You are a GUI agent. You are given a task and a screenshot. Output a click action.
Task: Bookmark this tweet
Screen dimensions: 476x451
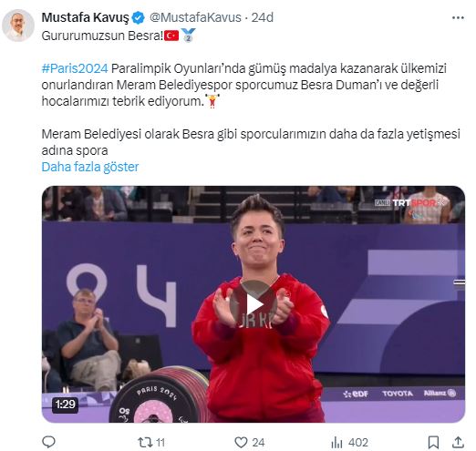433,442
